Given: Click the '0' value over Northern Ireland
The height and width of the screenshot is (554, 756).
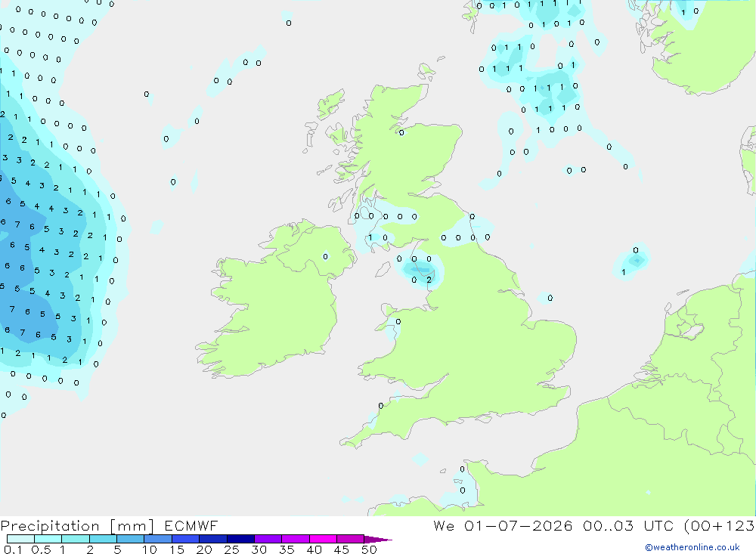Looking at the screenshot, I should [325, 256].
